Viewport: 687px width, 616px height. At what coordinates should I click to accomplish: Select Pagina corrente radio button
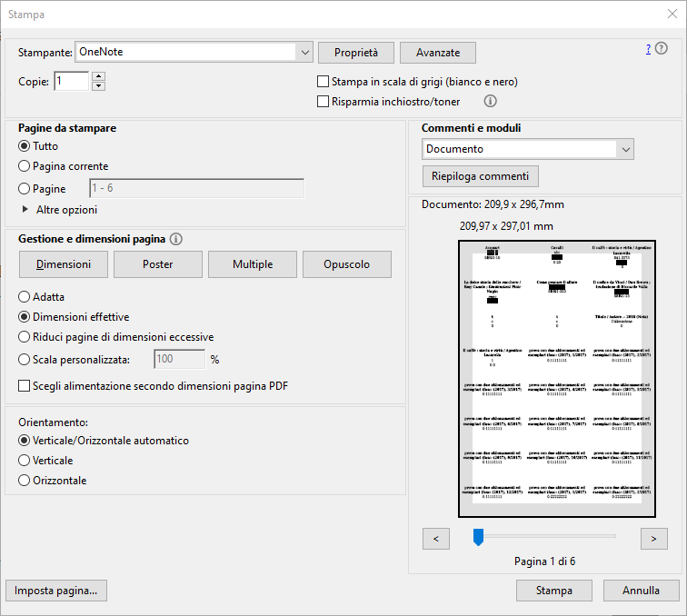click(x=25, y=166)
